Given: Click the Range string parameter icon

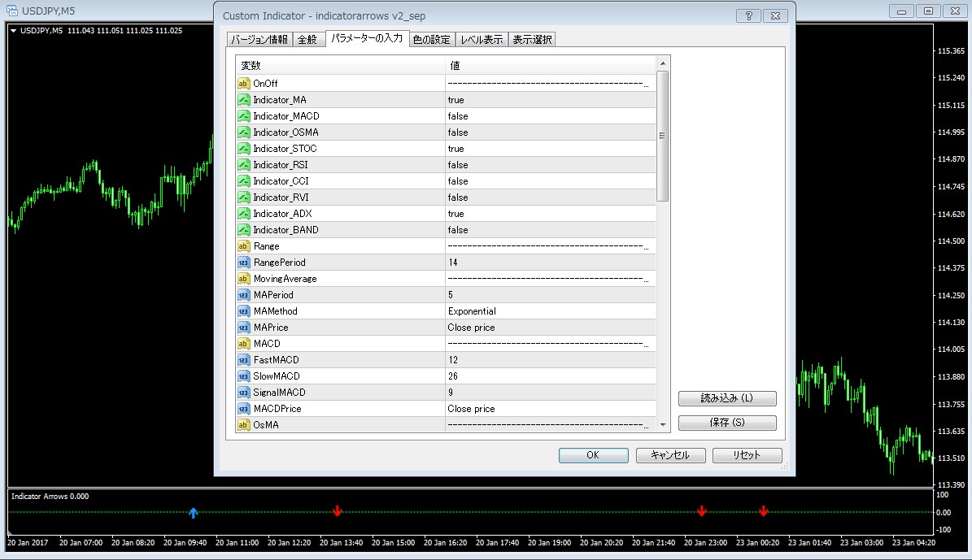Looking at the screenshot, I should 244,246.
